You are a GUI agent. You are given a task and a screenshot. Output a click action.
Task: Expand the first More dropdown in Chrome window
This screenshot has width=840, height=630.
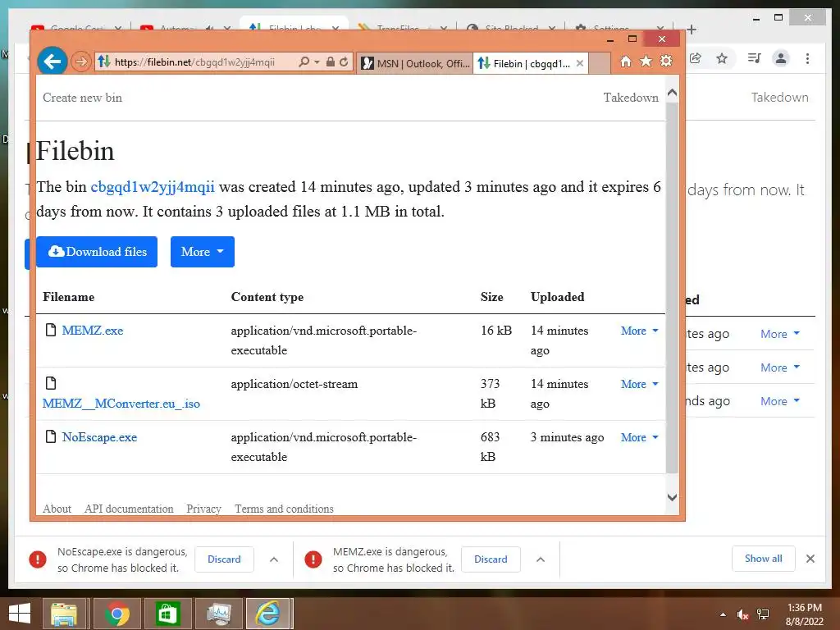(x=780, y=335)
